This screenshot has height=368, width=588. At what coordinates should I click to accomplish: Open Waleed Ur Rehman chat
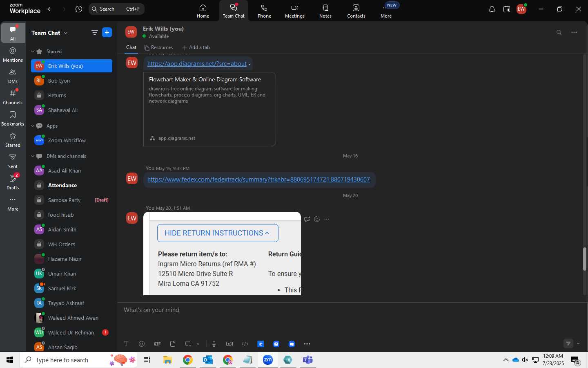pos(71,332)
